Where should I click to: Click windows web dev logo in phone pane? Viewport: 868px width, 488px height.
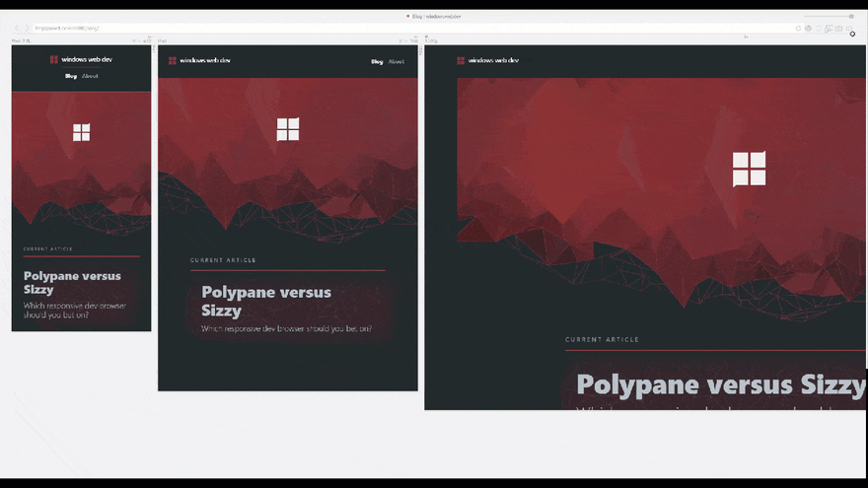tap(81, 59)
